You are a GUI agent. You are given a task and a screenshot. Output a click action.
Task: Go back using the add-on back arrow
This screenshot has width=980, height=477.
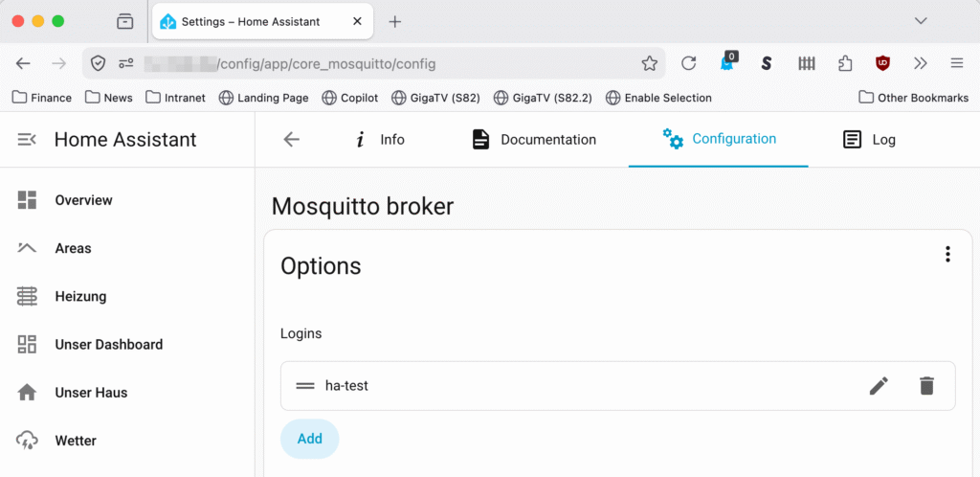pyautogui.click(x=292, y=140)
